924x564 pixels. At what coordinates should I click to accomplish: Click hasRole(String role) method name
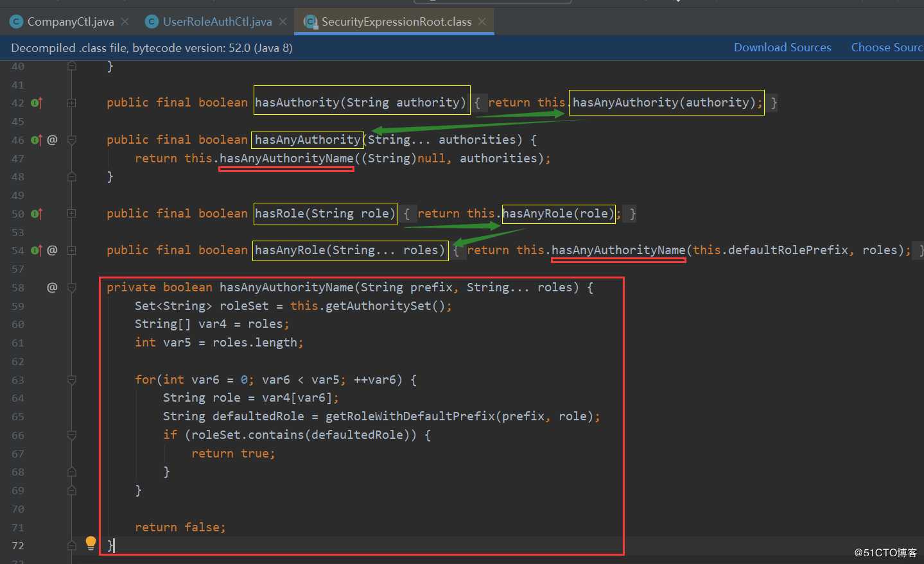[x=325, y=214]
